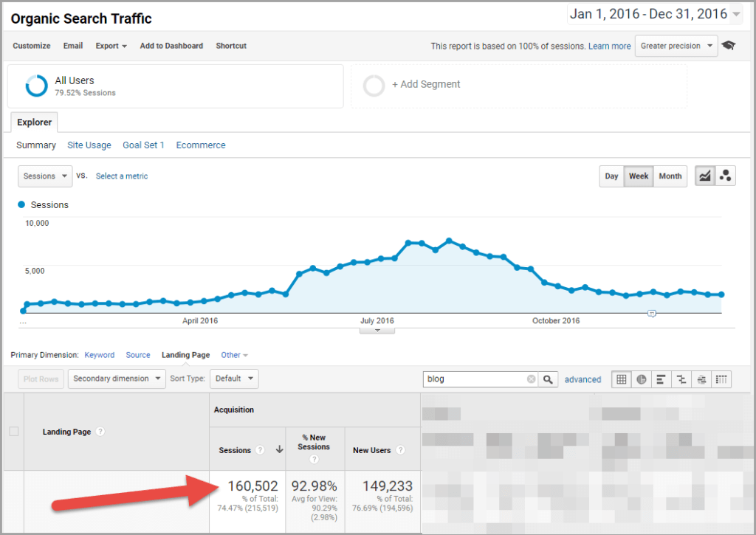Select the comparison view icon
The width and height of the screenshot is (756, 535).
(681, 379)
